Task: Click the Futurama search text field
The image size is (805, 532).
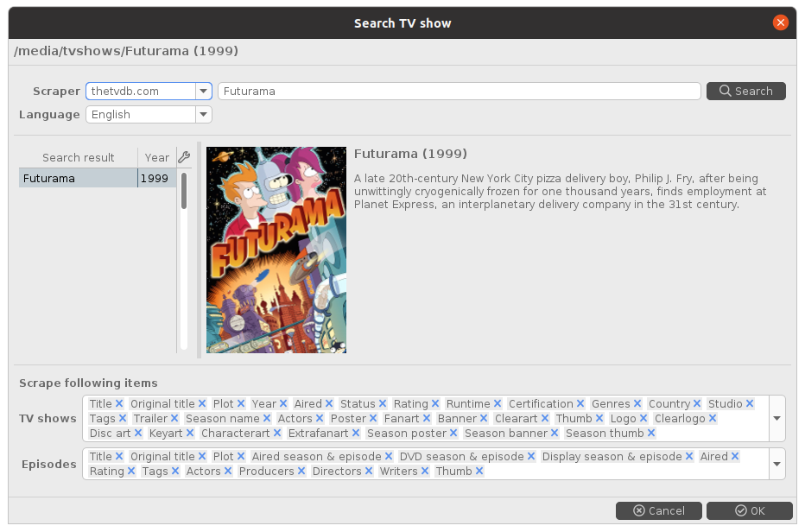Action: pos(458,92)
